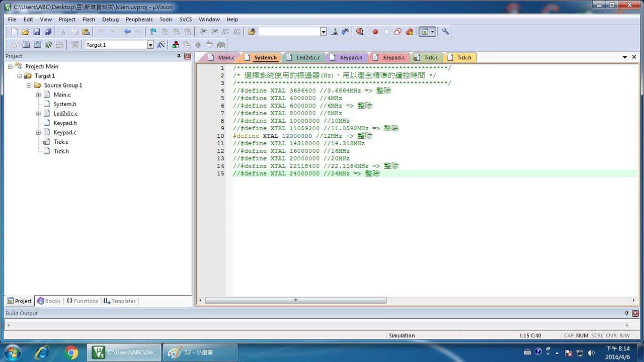
Task: Switch to the Keypad.c tab
Action: point(389,57)
